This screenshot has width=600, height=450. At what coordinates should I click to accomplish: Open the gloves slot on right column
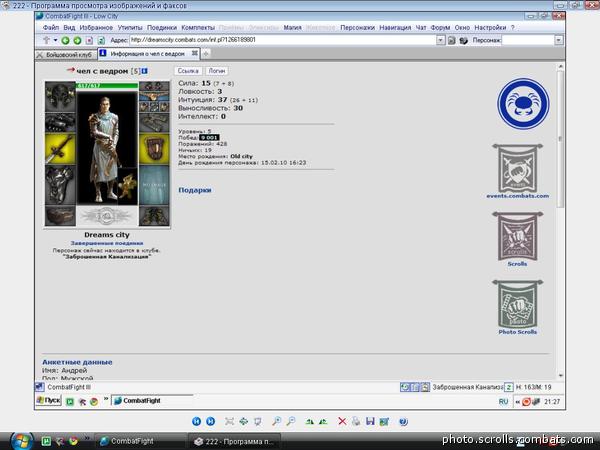(154, 122)
